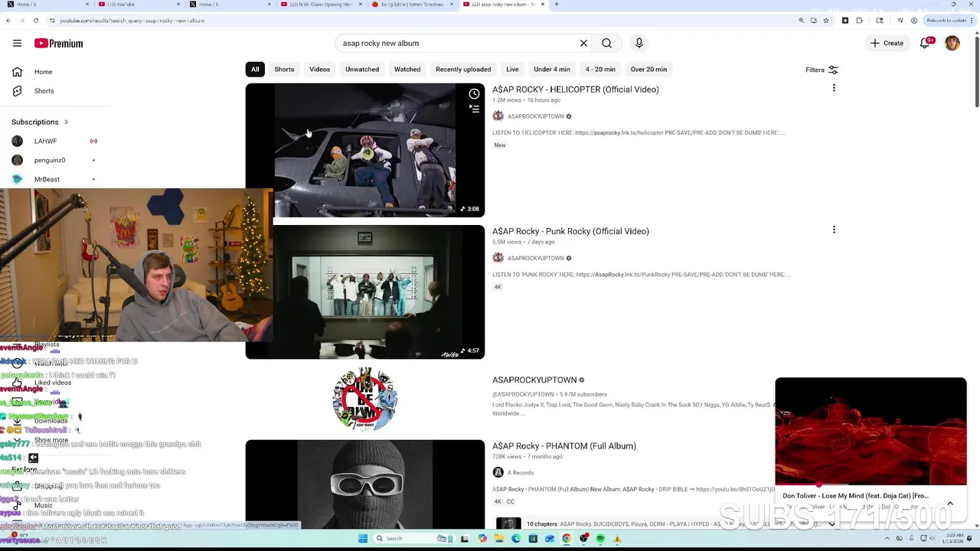This screenshot has width=980, height=551.
Task: Open the search Filters panel
Action: [822, 70]
